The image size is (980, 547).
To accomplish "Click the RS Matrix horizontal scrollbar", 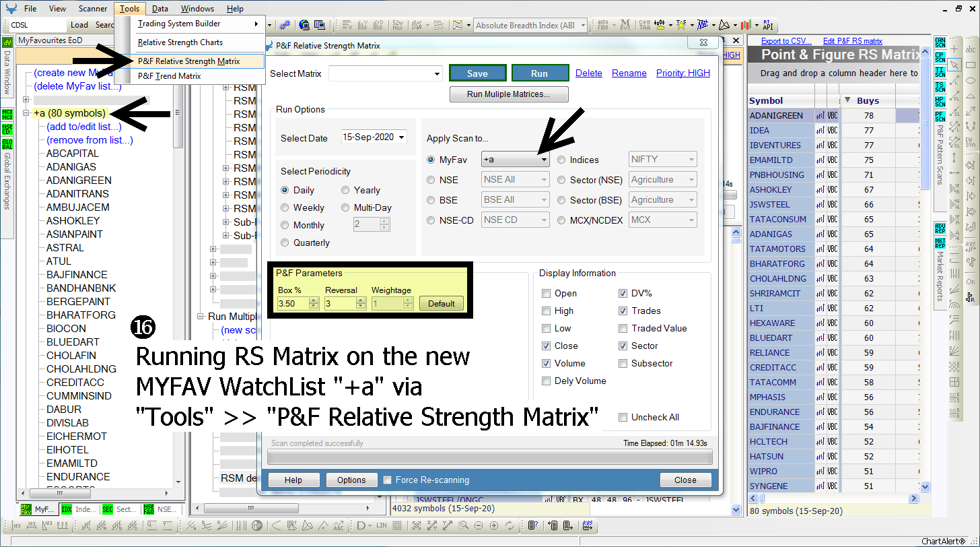I will (834, 498).
